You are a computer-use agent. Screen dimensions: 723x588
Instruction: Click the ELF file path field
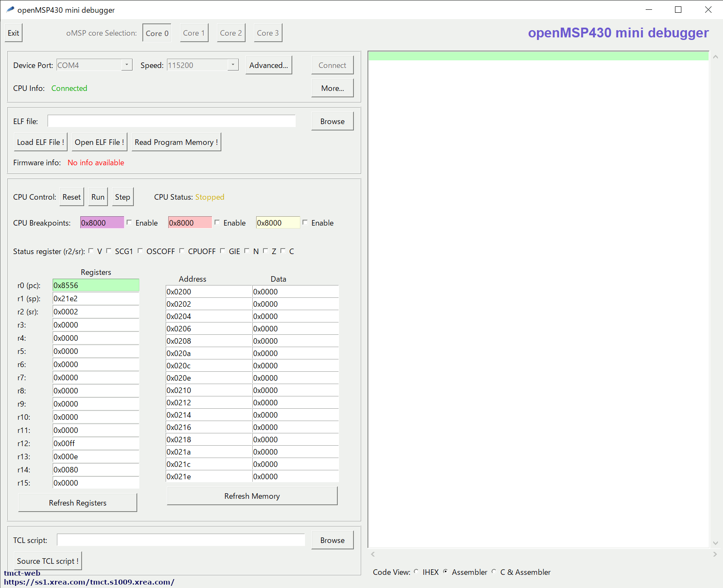click(172, 121)
